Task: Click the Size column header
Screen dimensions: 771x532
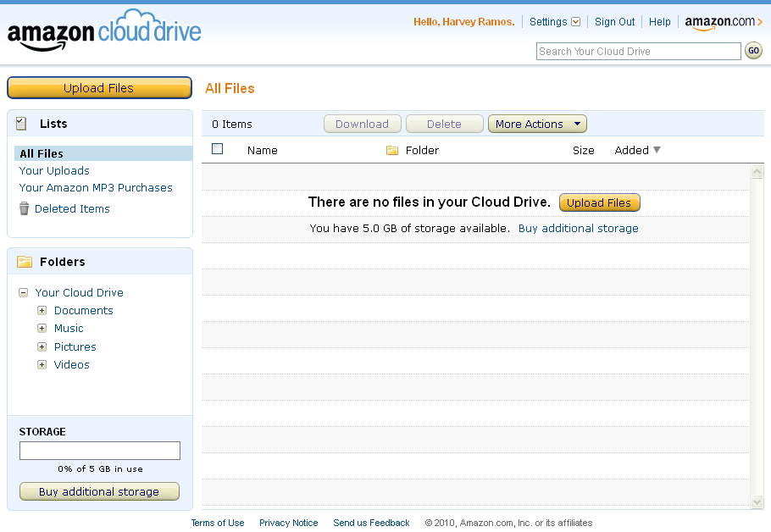Action: [584, 151]
